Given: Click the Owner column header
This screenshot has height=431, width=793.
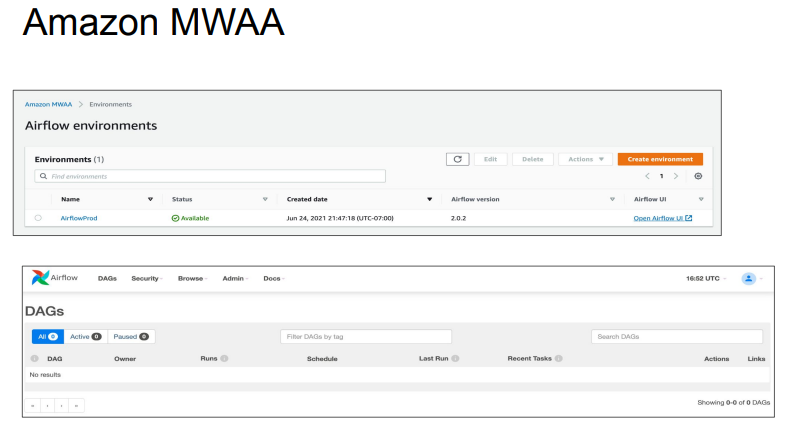Looking at the screenshot, I should (x=125, y=359).
